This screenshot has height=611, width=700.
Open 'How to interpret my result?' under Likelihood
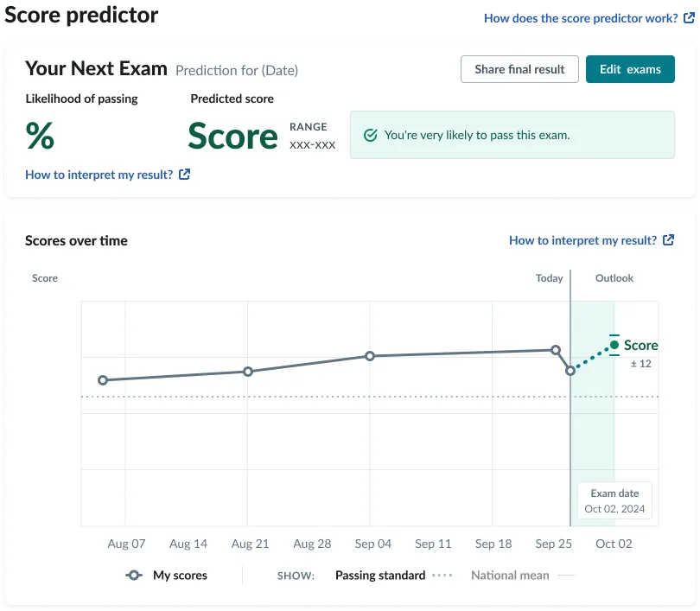click(99, 175)
